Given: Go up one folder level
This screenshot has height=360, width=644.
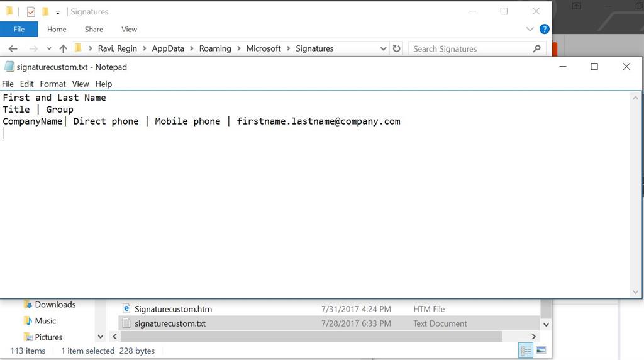Looking at the screenshot, I should click(x=63, y=48).
